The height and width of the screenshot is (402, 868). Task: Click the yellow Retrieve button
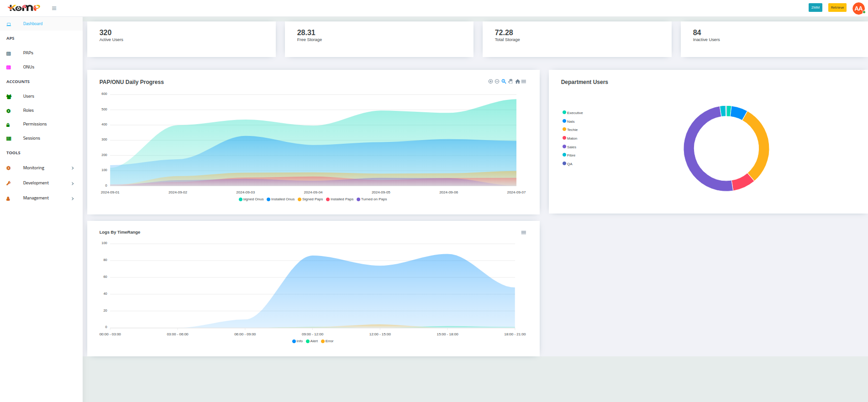click(x=837, y=8)
